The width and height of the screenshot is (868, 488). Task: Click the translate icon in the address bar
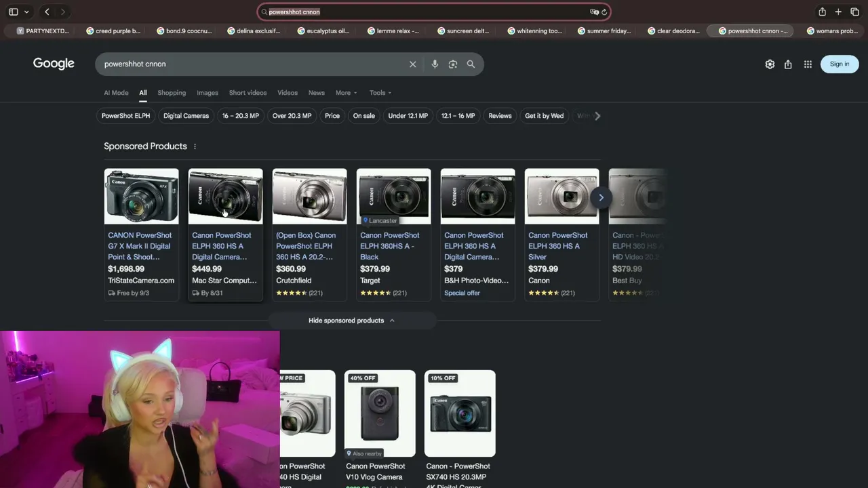click(x=594, y=12)
